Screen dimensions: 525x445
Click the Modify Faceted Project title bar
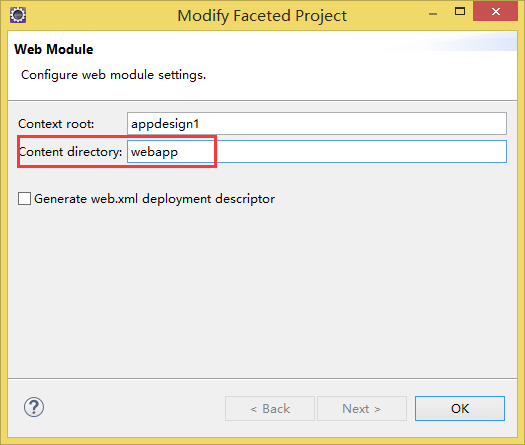(x=262, y=16)
